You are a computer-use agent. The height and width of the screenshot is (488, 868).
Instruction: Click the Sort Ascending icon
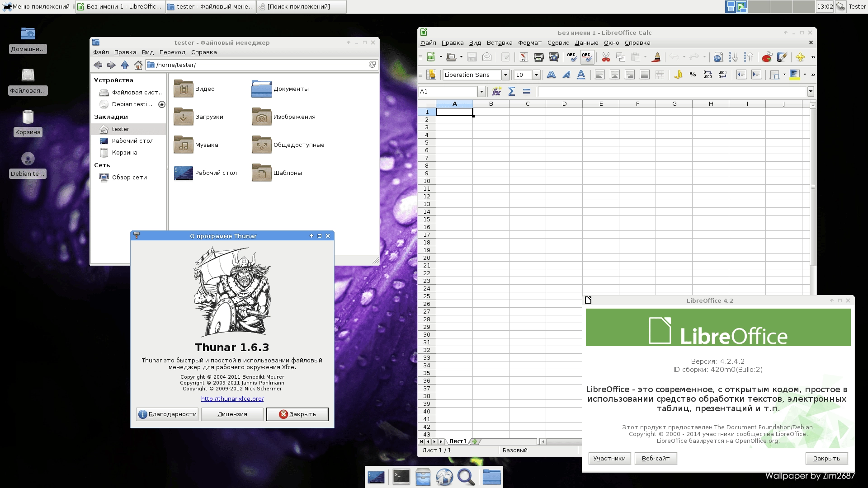click(x=733, y=57)
